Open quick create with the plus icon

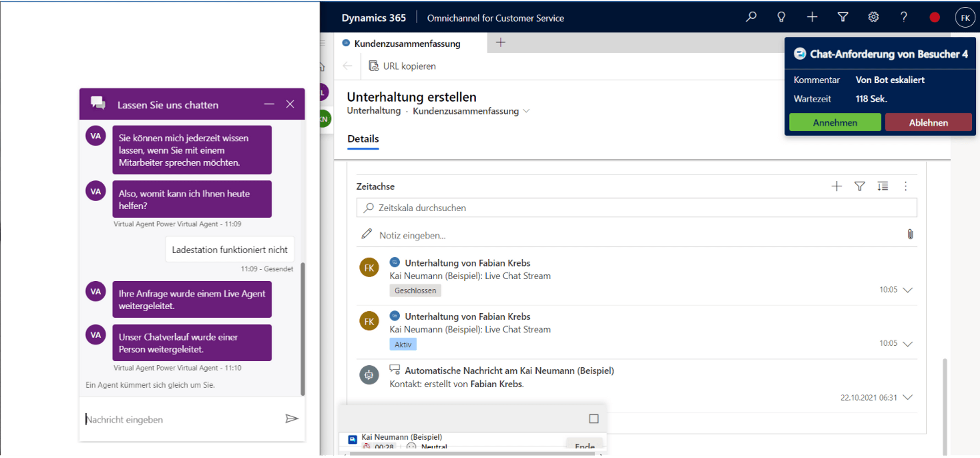812,17
